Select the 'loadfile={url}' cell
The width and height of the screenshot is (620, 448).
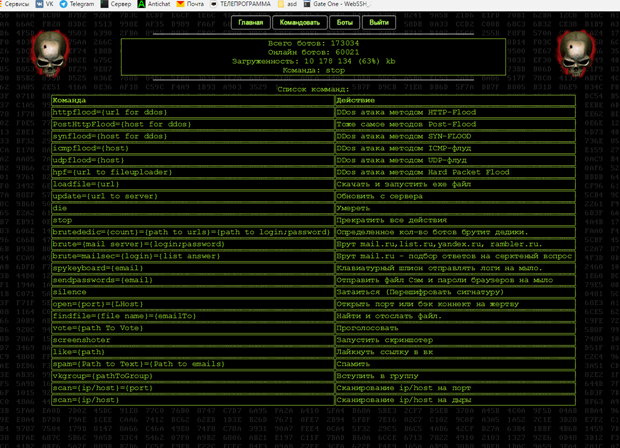[193, 184]
